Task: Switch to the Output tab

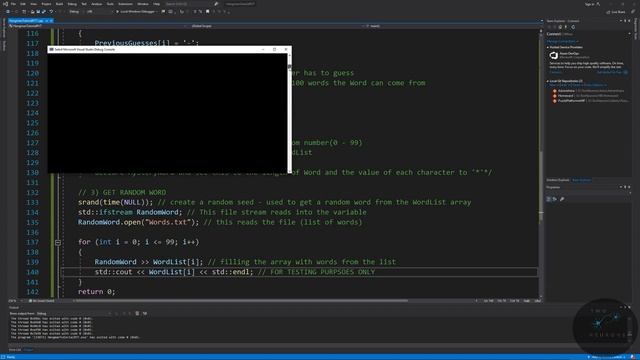Action: pyautogui.click(x=28, y=350)
